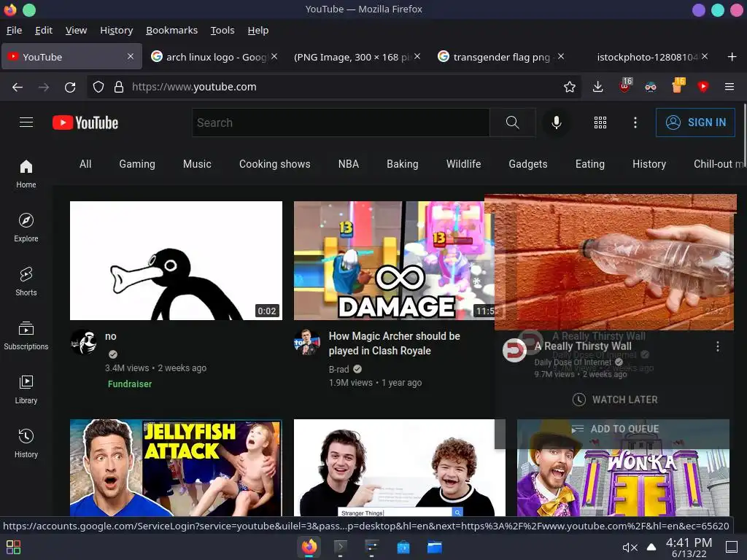Open Subscriptions in sidebar
This screenshot has width=747, height=560.
(x=26, y=335)
